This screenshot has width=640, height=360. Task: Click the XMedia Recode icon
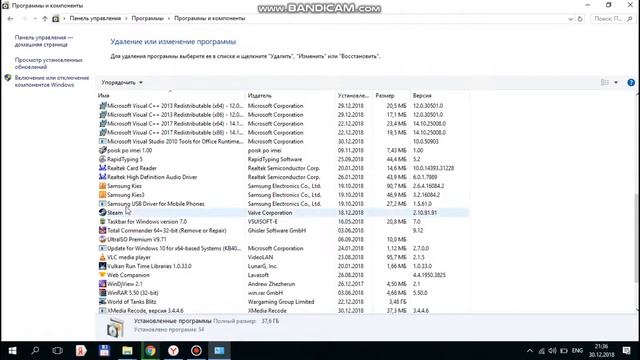click(102, 311)
